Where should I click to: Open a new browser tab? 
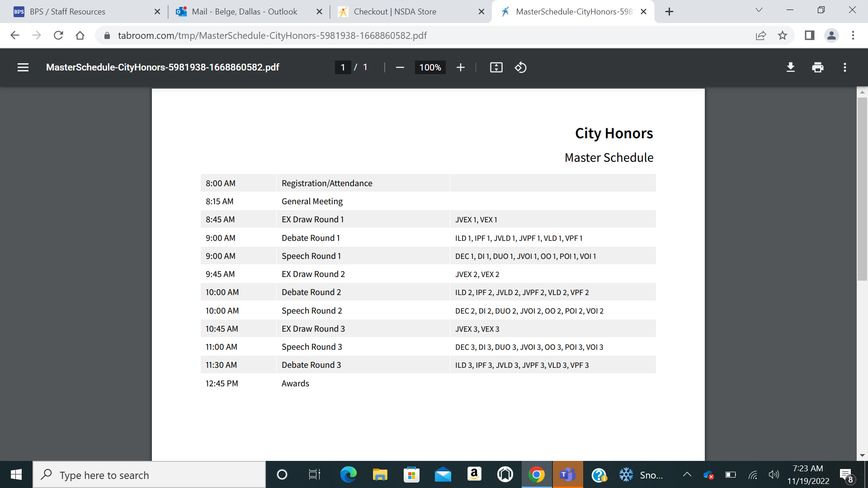coord(669,12)
